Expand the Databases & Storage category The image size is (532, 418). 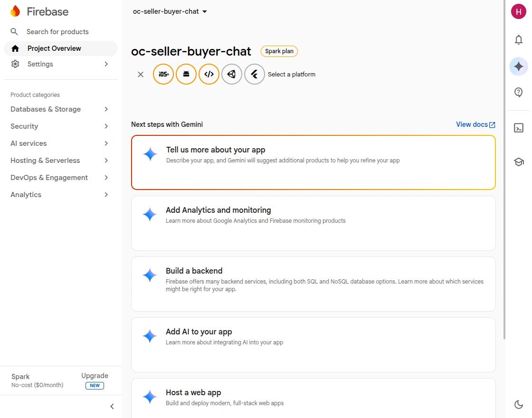click(x=61, y=109)
